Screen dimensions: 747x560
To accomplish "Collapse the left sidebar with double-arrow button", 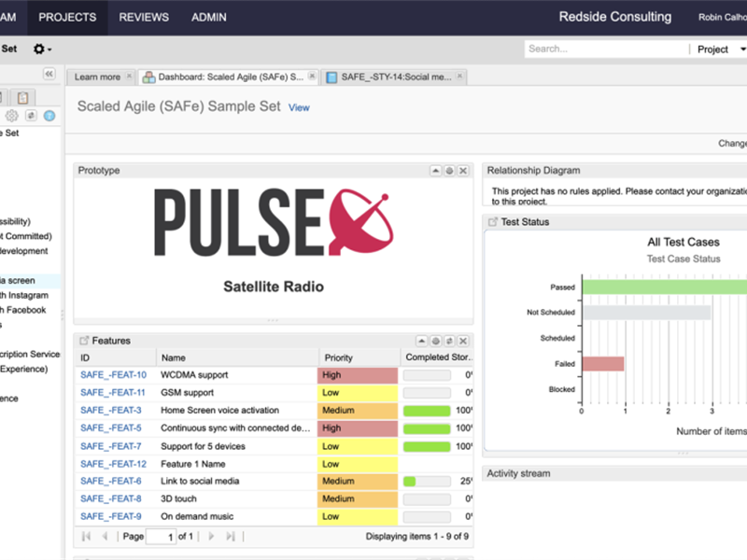I will coord(49,75).
